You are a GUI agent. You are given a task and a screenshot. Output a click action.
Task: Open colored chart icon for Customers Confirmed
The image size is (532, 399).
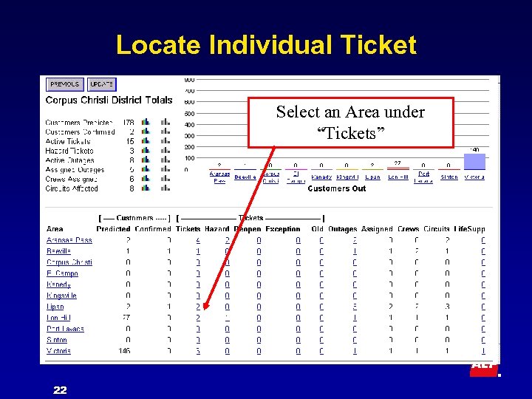click(146, 132)
